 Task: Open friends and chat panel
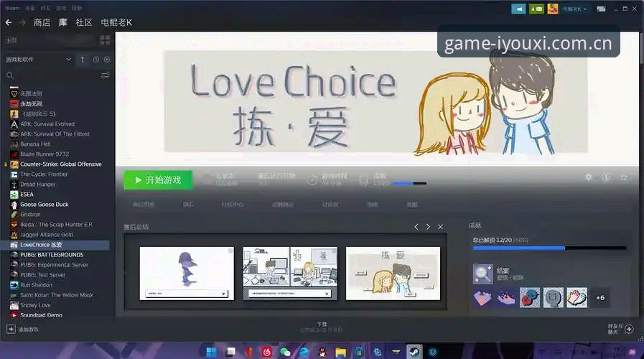[x=621, y=329]
